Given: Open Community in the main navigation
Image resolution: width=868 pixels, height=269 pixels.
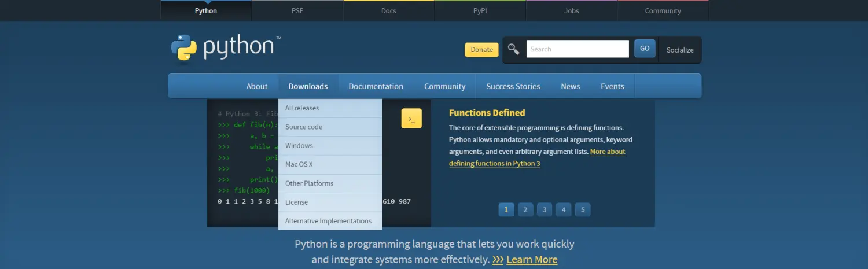Looking at the screenshot, I should [444, 86].
